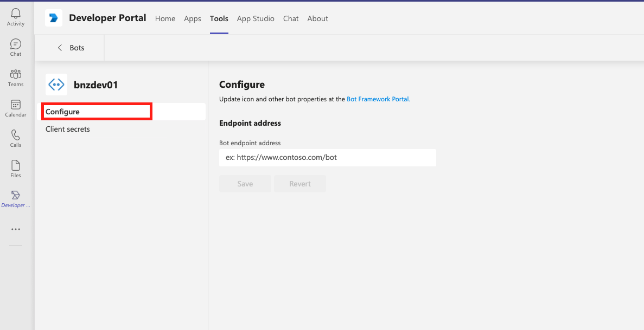
Task: Expand more apps ellipsis in sidebar
Action: point(16,229)
